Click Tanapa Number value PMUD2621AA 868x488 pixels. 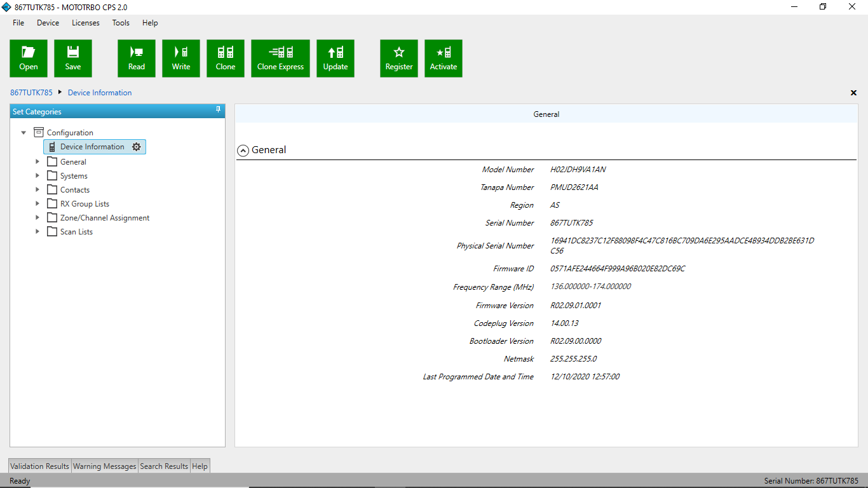(574, 187)
